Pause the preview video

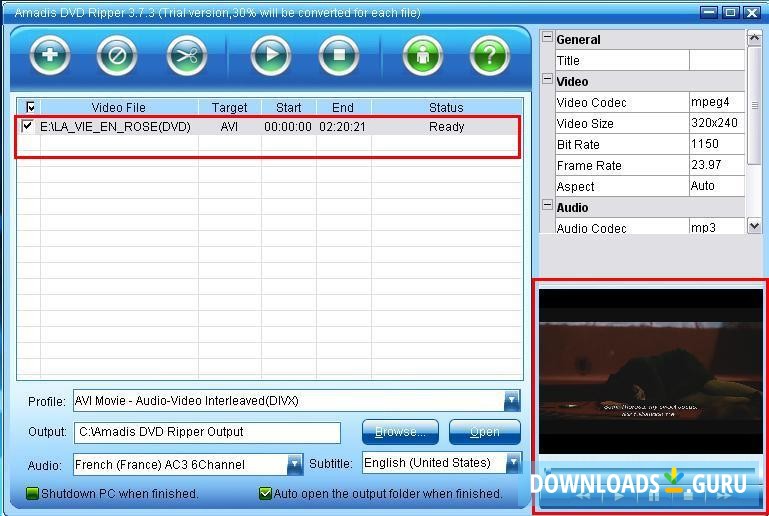[654, 496]
